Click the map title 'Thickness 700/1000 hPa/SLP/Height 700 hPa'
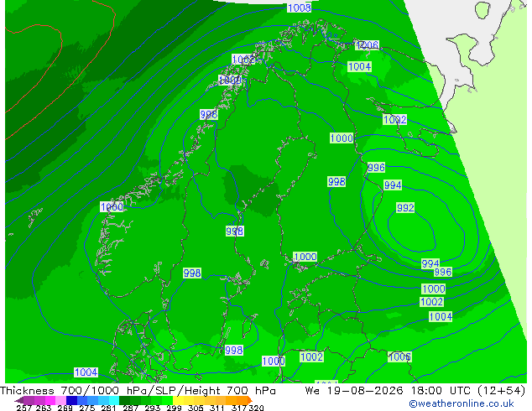Viewport: 532px width, 411px height. coord(138,391)
